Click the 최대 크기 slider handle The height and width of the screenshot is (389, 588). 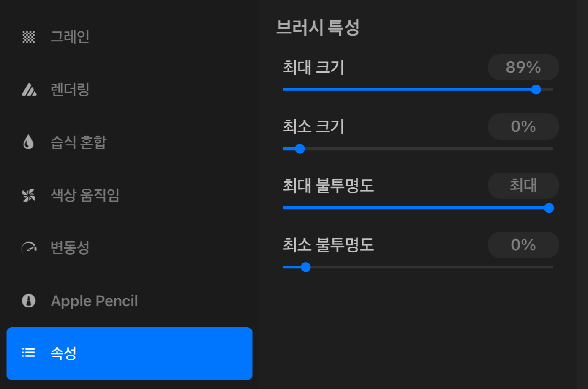click(536, 89)
